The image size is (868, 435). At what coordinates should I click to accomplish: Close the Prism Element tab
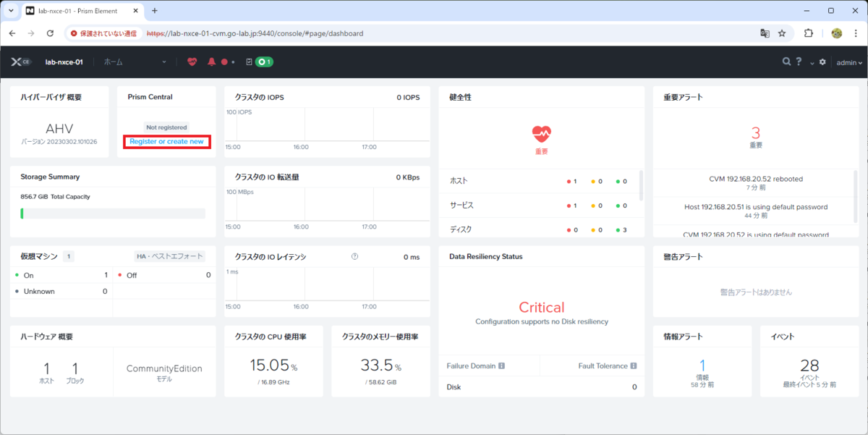point(135,12)
